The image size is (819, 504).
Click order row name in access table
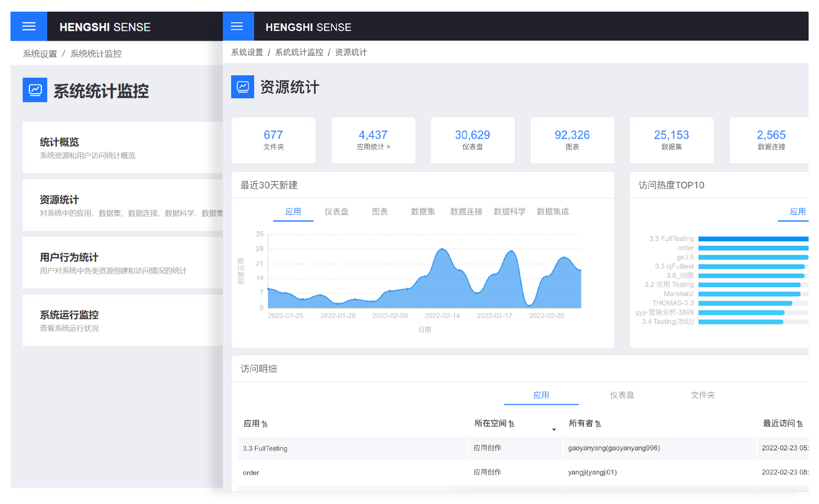coord(251,473)
